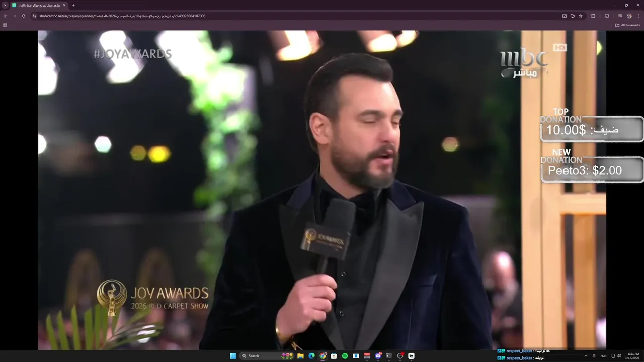Click the Joy Awards video player
Screen dimensions: 644x362
(322, 190)
